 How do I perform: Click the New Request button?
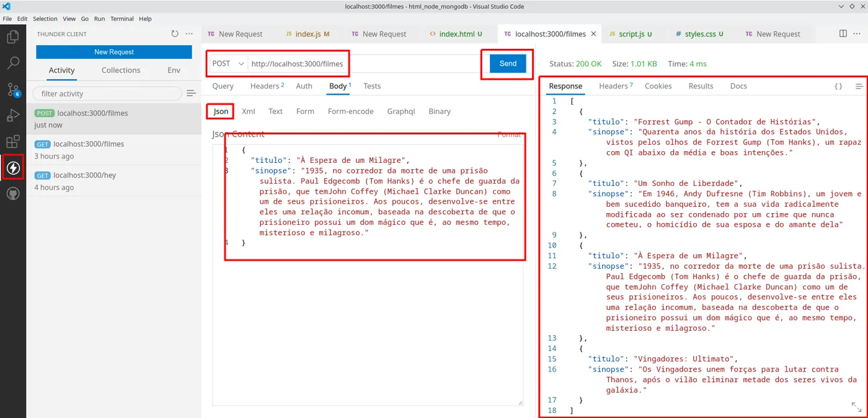tap(114, 52)
